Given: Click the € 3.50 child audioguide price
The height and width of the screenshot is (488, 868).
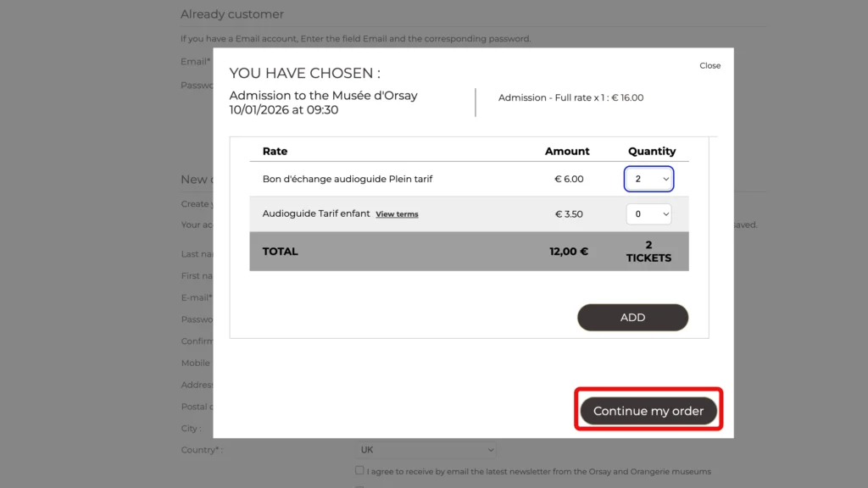Looking at the screenshot, I should [569, 214].
